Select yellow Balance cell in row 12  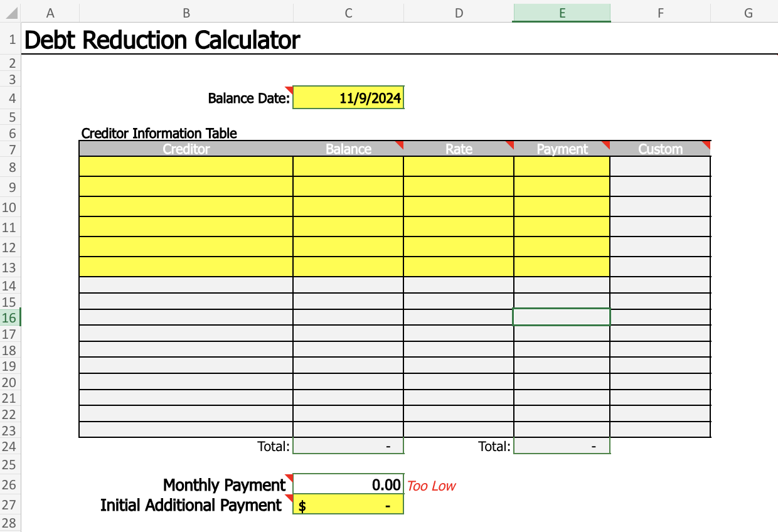348,247
